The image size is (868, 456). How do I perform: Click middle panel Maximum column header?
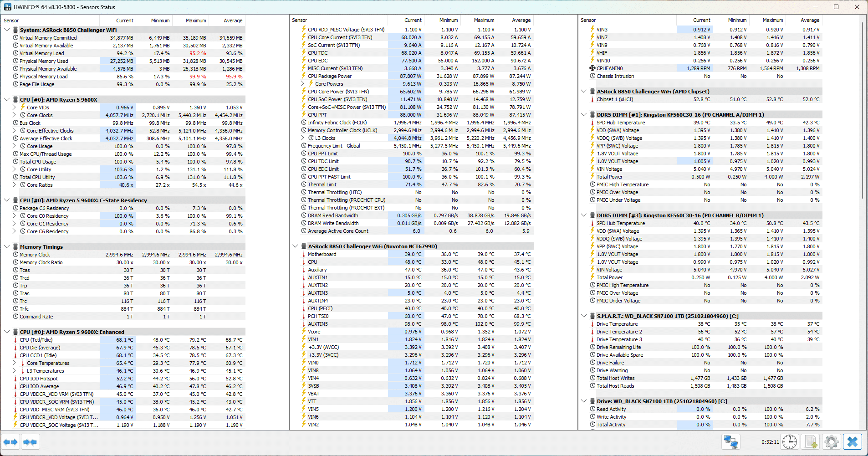tap(479, 20)
